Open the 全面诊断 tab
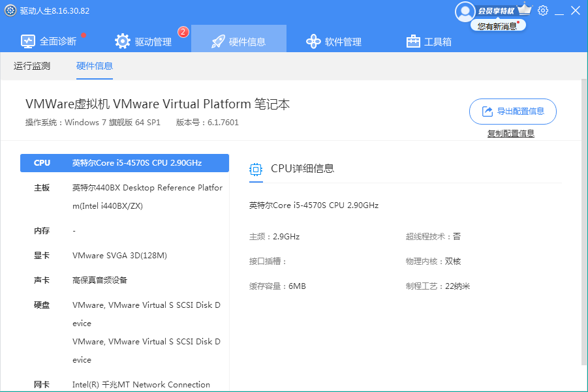Screen dimensions: 588x392 coord(49,42)
